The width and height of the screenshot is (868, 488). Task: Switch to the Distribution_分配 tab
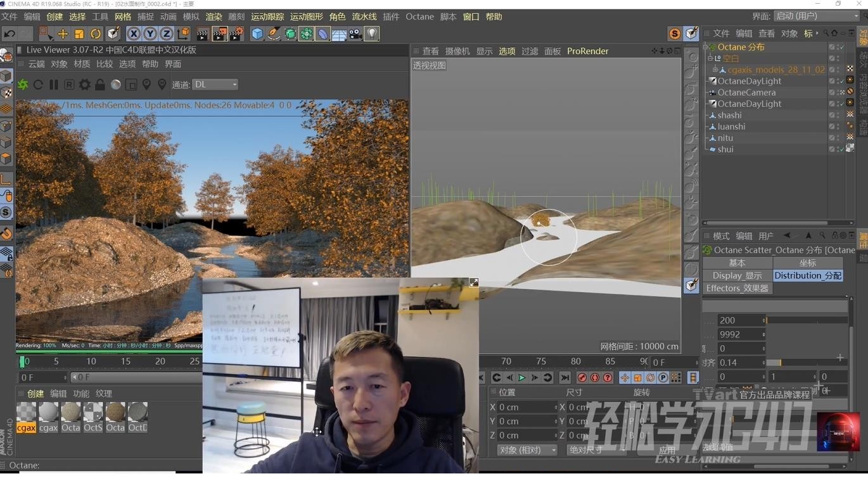click(x=808, y=275)
